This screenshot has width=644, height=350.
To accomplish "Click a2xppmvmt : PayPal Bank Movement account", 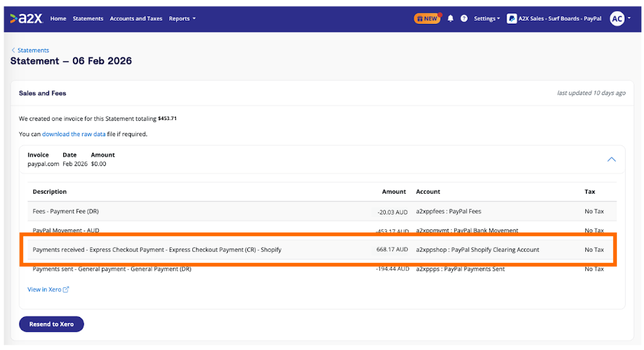I will coord(467,231).
